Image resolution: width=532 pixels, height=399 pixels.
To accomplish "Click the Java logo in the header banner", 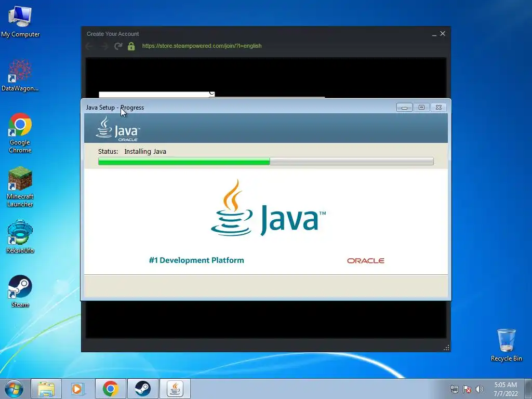I will click(x=118, y=129).
